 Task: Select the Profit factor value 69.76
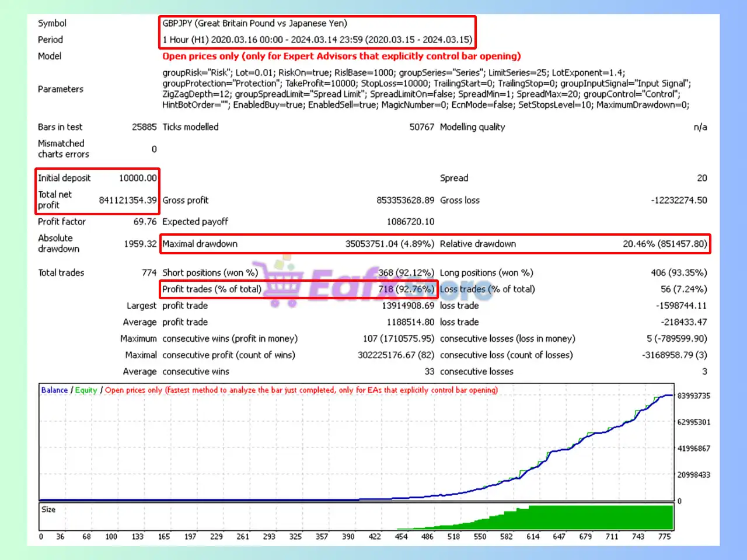tap(145, 222)
